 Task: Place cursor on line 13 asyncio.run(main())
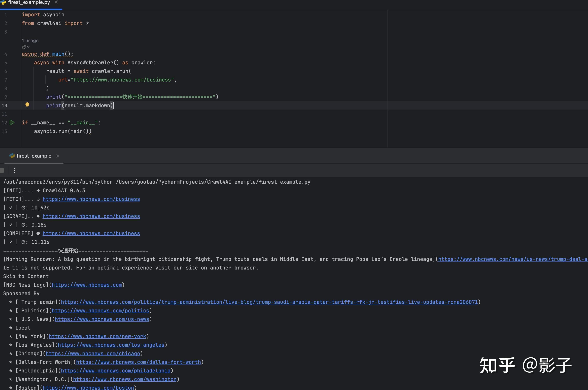coord(63,131)
